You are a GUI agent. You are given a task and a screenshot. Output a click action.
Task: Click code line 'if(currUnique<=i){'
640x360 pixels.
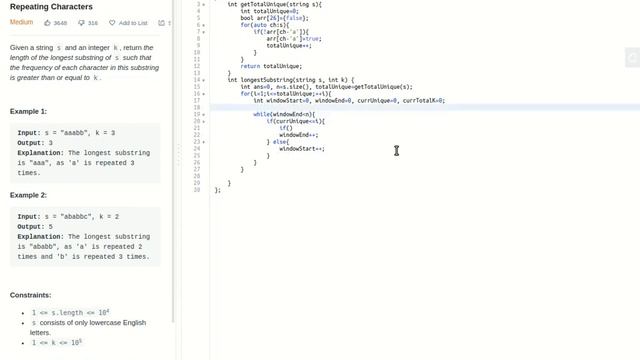[x=296, y=121]
